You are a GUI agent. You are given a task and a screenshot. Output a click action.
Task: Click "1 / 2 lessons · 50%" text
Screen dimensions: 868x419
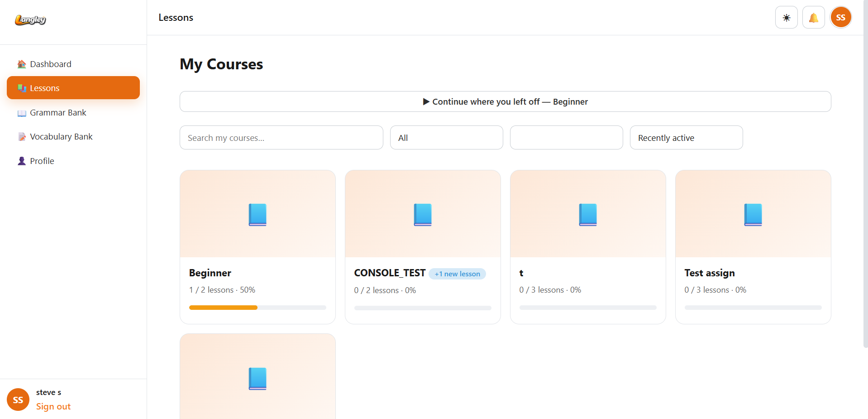[x=222, y=290]
